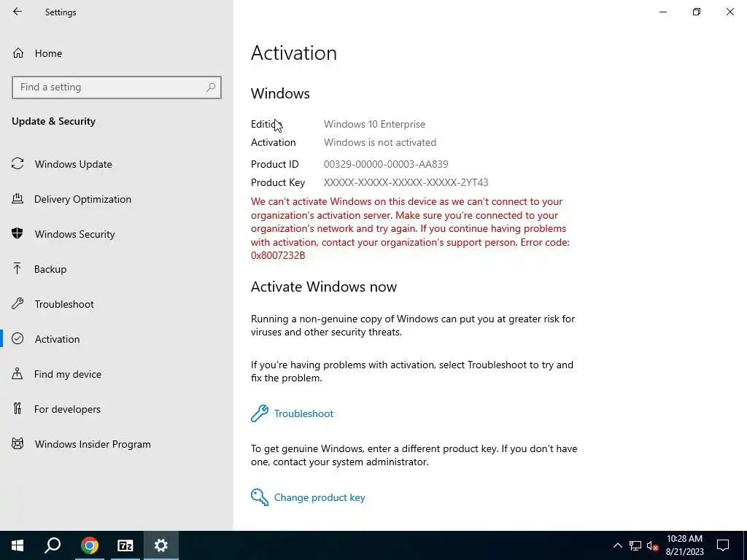
Task: Click the Activation checkmark circle icon
Action: tap(18, 338)
